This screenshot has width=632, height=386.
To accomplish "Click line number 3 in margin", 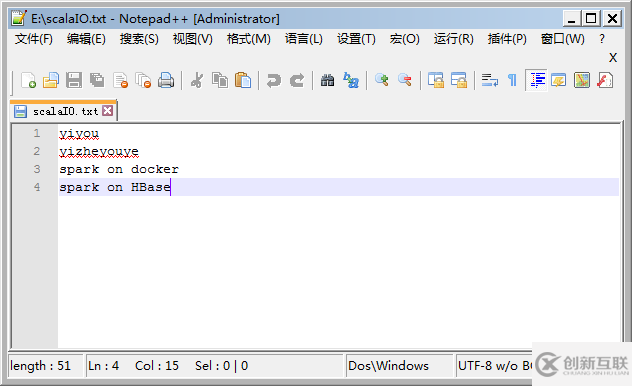I will (x=37, y=169).
